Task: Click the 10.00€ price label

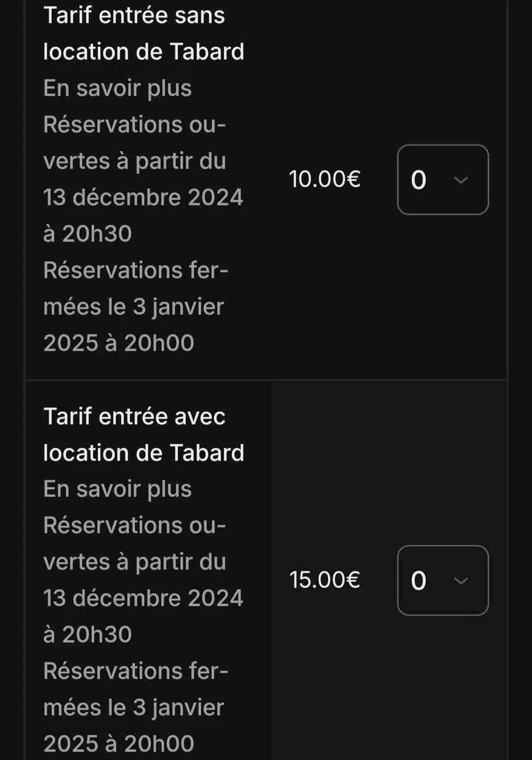Action: 325,179
